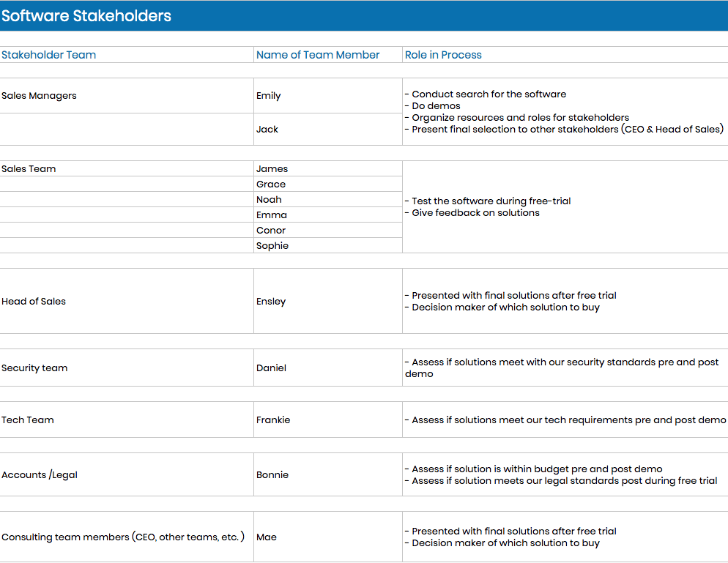Click the Head of Sales cell
This screenshot has height=563, width=728.
[x=127, y=301]
